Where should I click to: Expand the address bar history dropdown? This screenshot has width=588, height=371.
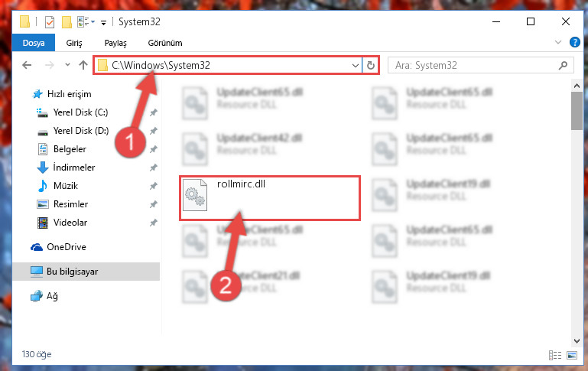(355, 66)
